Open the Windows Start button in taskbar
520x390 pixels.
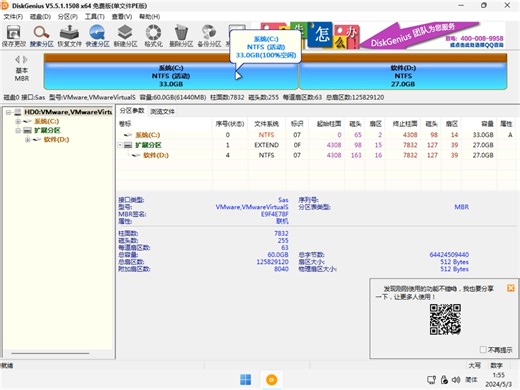point(246,380)
